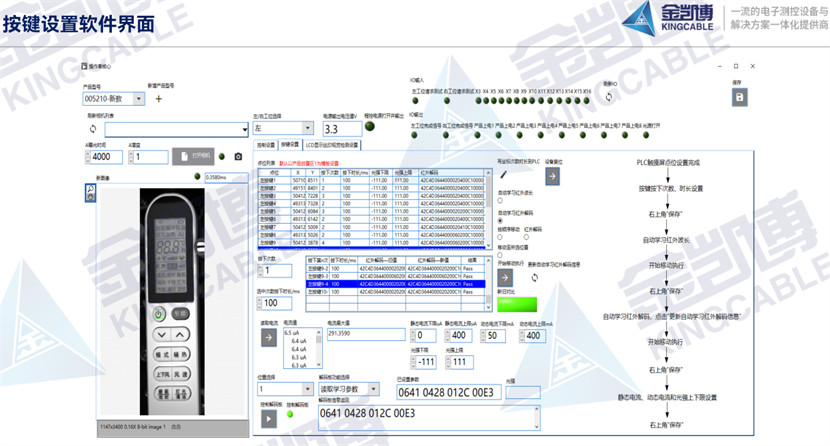
Task: Click the exposure time field showing 4000
Action: pos(103,157)
